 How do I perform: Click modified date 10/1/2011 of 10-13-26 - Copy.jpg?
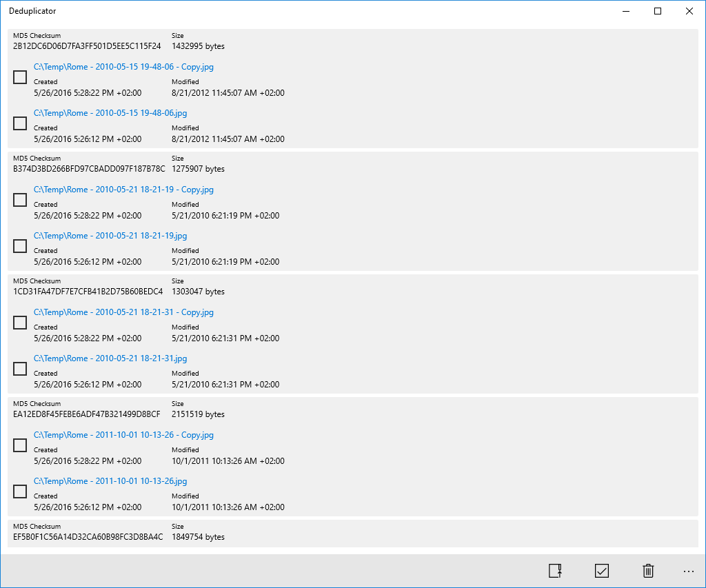tap(228, 461)
